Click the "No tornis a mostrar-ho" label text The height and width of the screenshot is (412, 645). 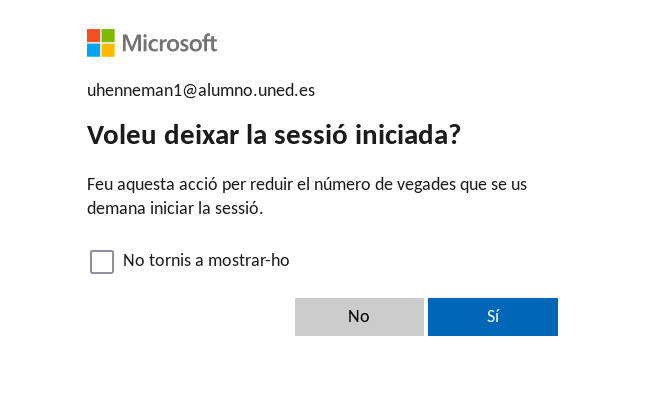(x=206, y=260)
